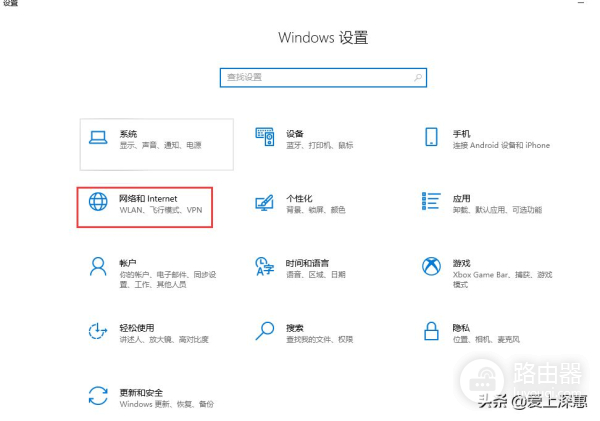Click the description 位置、相机、麦克风

coord(486,339)
